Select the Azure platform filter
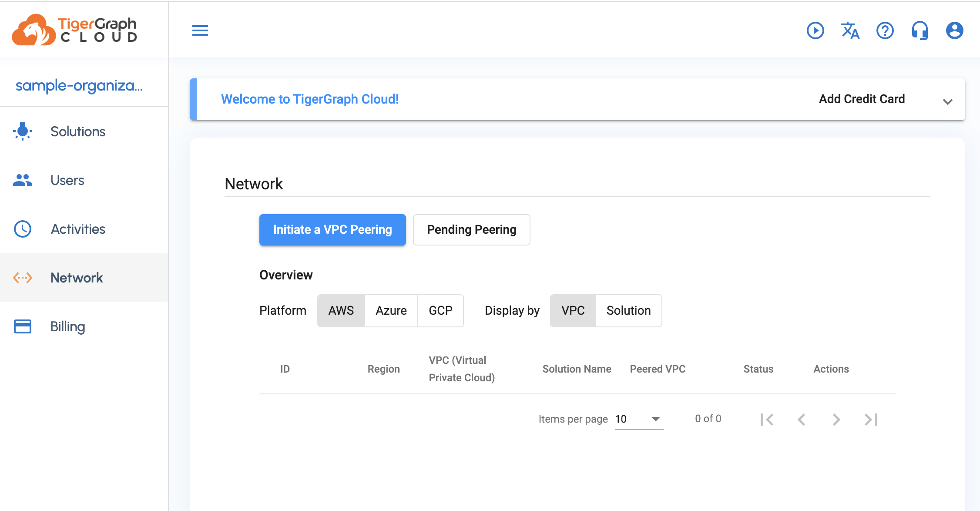The image size is (980, 511). click(x=389, y=311)
